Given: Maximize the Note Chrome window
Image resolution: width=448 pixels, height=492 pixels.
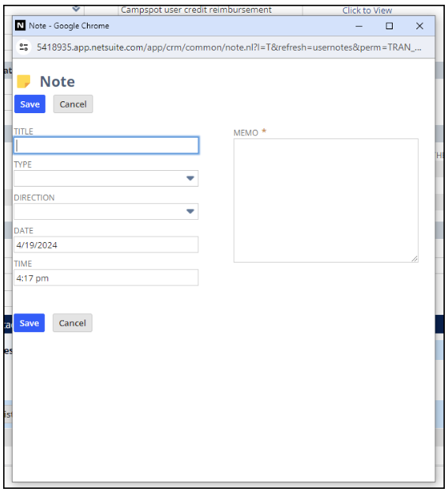Looking at the screenshot, I should (389, 26).
